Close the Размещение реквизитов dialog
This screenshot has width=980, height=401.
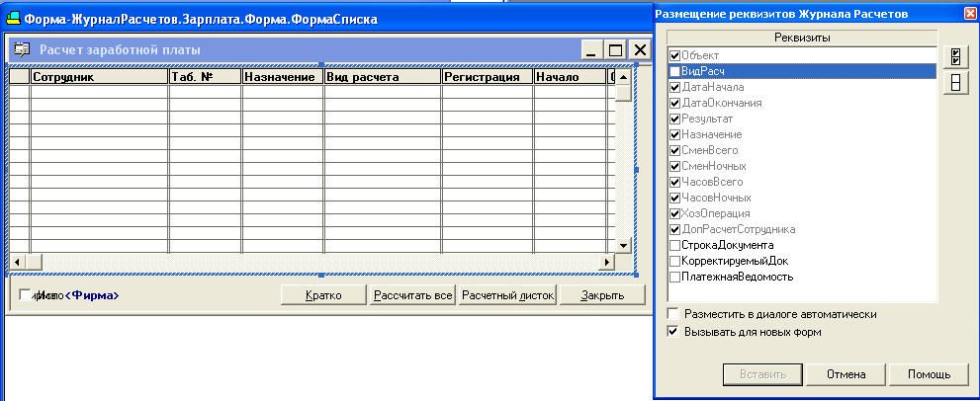tap(970, 14)
